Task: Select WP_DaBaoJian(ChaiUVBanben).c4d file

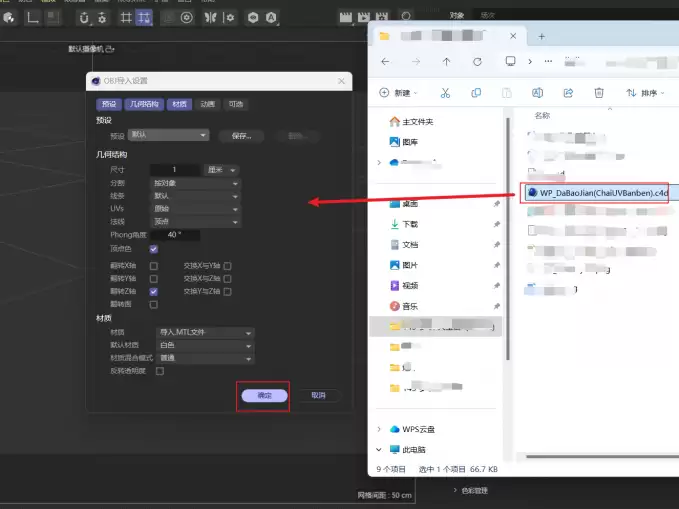Action: point(598,193)
